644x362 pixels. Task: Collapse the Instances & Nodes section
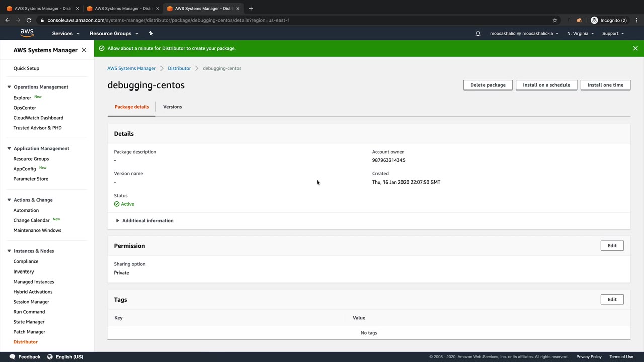point(9,251)
